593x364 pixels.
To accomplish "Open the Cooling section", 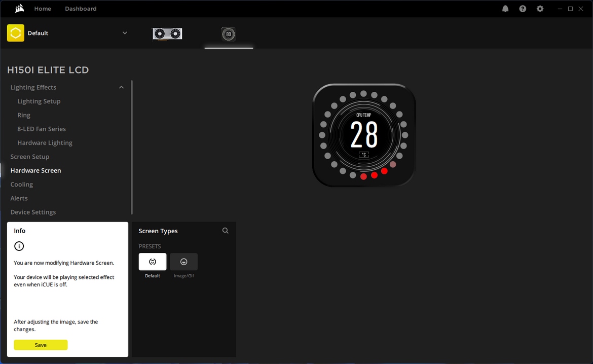I will [x=22, y=184].
